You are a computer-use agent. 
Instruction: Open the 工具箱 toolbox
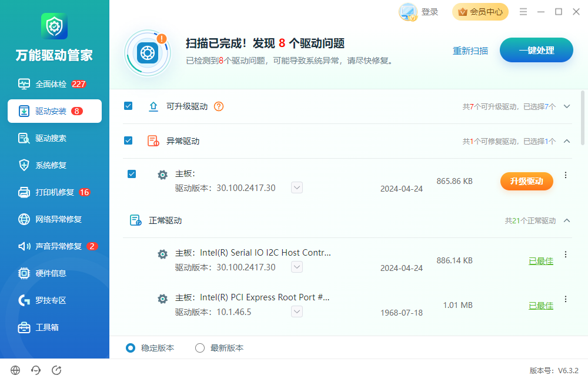[54, 327]
